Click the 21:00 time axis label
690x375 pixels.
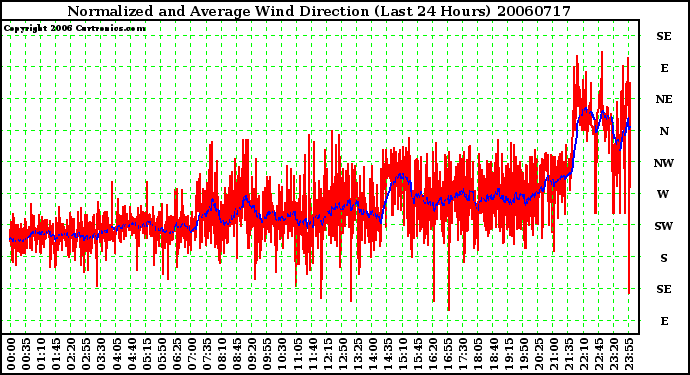[x=554, y=354]
